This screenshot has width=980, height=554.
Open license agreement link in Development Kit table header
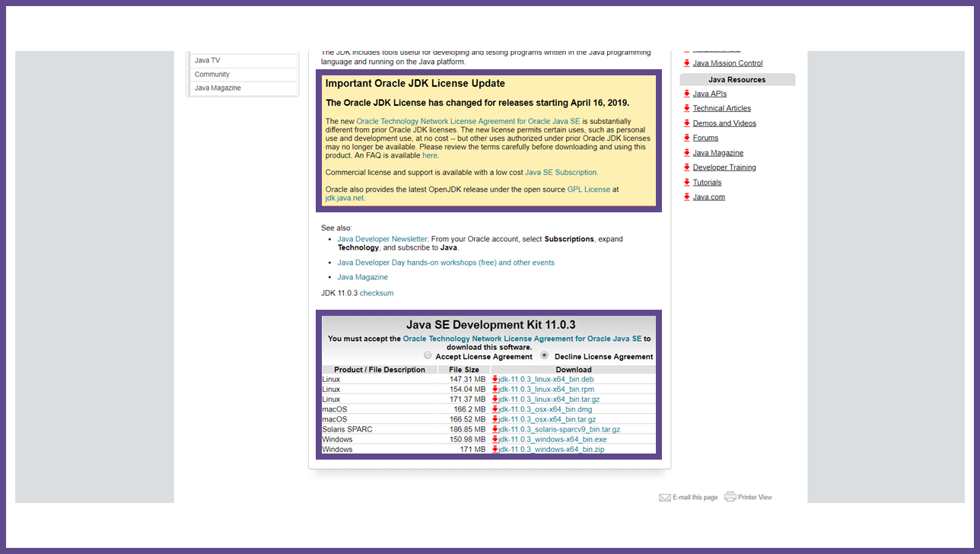coord(522,339)
